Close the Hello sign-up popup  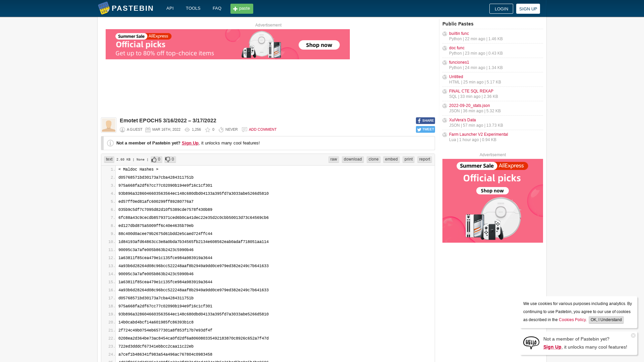point(633,336)
